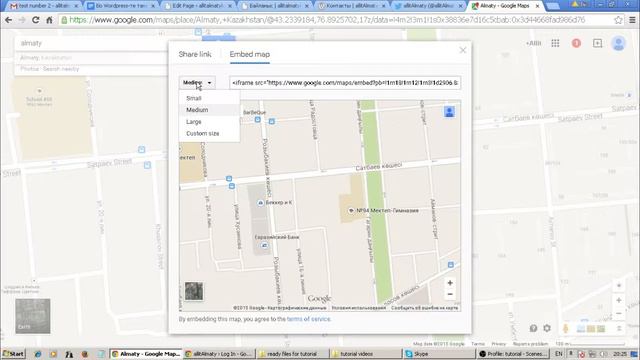This screenshot has width=640, height=360.
Task: Click the Google+ share icon
Action: click(x=597, y=43)
